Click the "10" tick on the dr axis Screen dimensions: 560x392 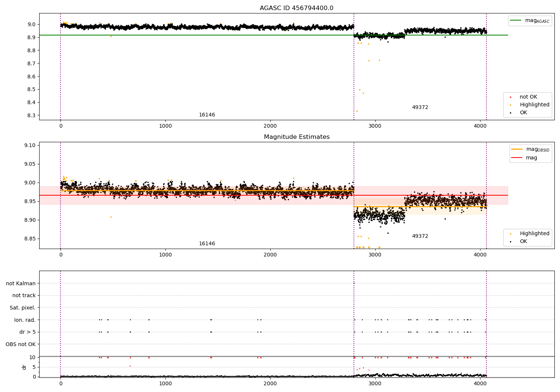point(32,358)
